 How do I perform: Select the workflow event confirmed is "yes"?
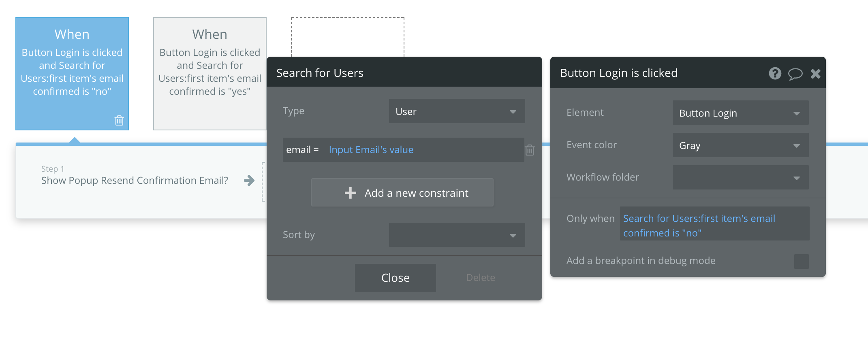tap(210, 73)
